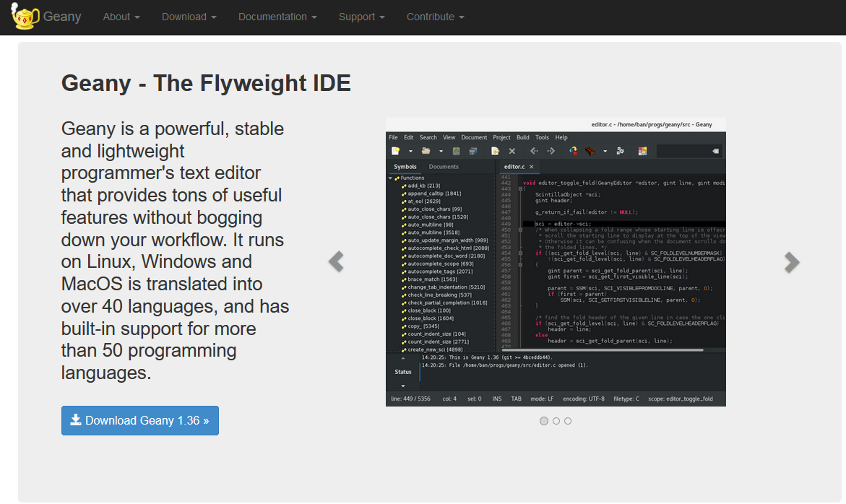Screen dimensions: 846x504
Task: Open an existing file using the folder icon
Action: tap(427, 151)
